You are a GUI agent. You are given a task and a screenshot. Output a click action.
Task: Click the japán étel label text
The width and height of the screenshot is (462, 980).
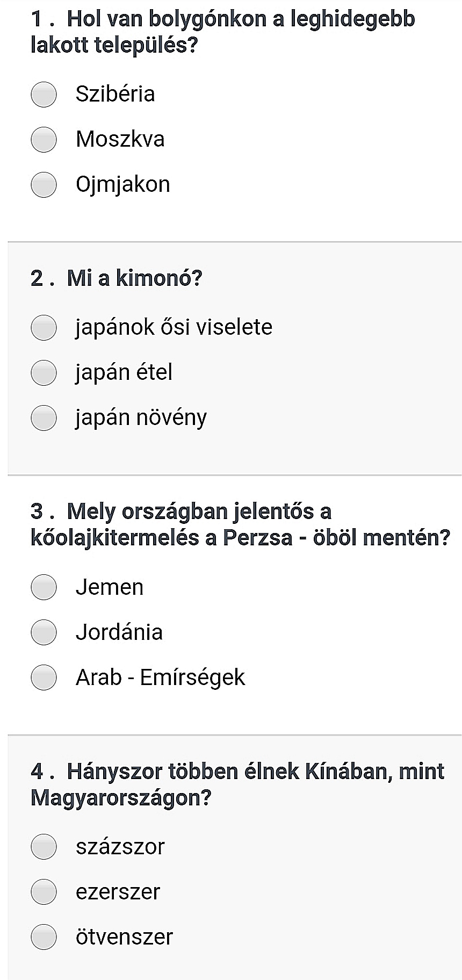124,372
